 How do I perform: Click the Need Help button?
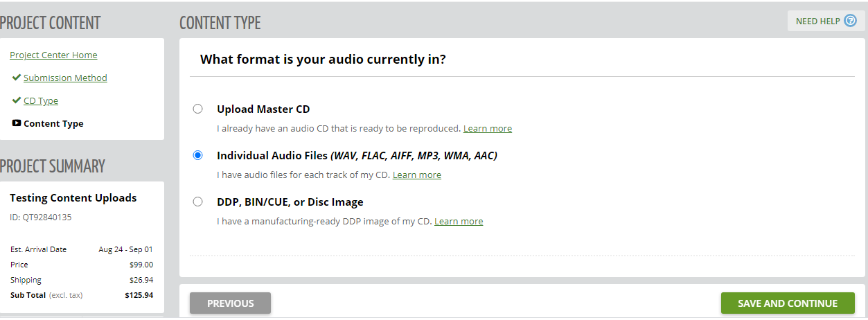826,21
